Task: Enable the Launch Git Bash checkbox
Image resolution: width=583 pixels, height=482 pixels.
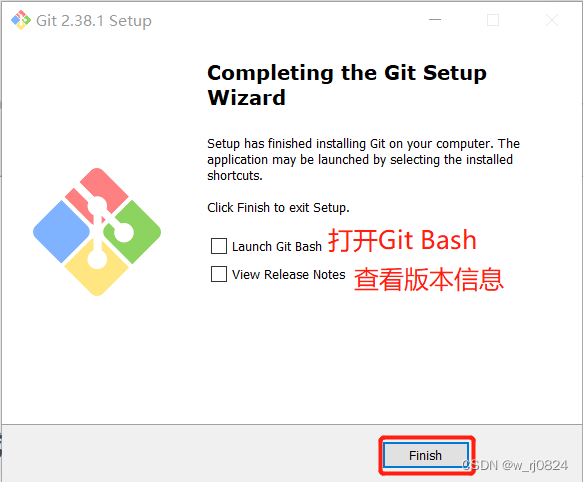Action: pos(219,246)
